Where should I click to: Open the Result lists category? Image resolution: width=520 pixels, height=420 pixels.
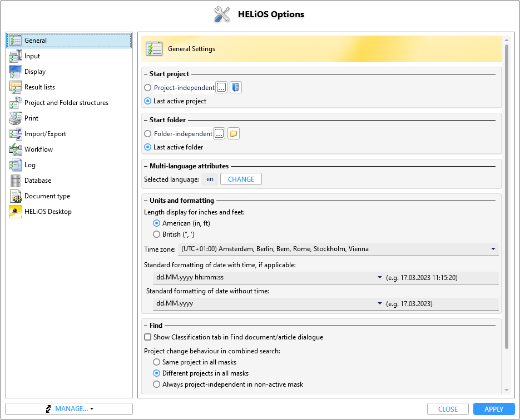click(x=69, y=87)
